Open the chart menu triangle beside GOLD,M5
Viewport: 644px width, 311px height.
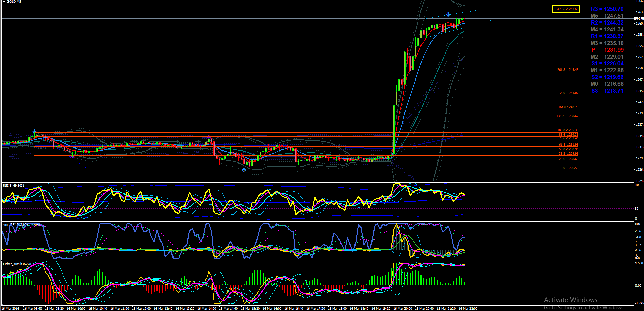(3, 2)
